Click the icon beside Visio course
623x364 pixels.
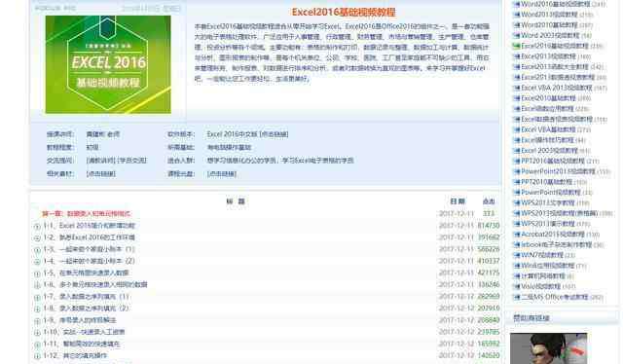[x=516, y=286]
